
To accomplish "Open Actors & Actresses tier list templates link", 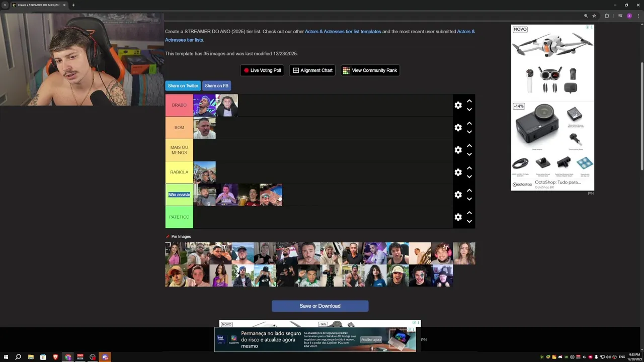I will point(343,32).
